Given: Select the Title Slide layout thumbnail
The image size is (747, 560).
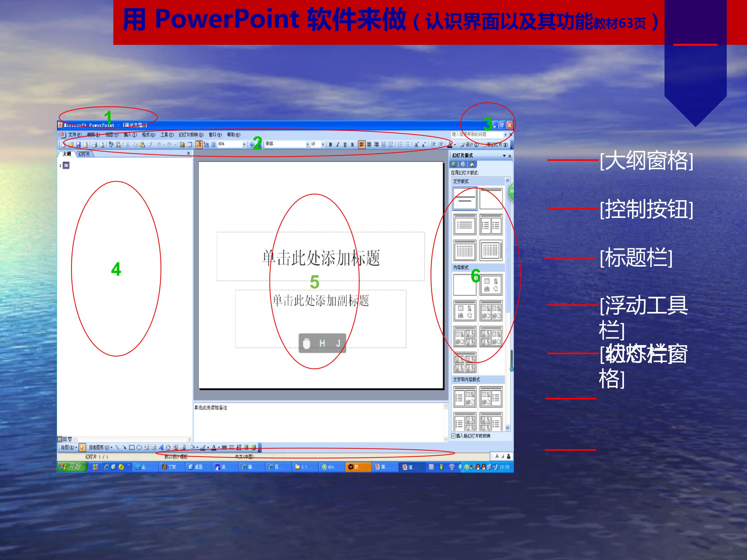Looking at the screenshot, I should pos(465,199).
